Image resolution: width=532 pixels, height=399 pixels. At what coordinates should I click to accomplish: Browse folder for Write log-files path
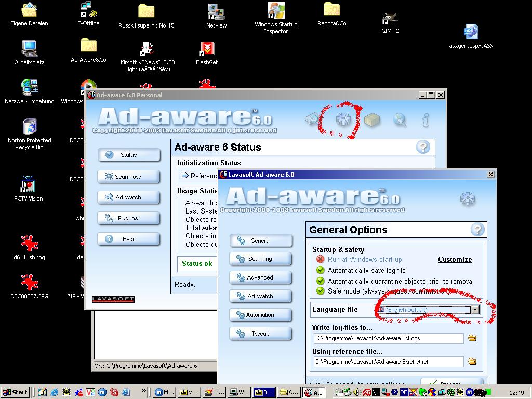click(x=472, y=338)
